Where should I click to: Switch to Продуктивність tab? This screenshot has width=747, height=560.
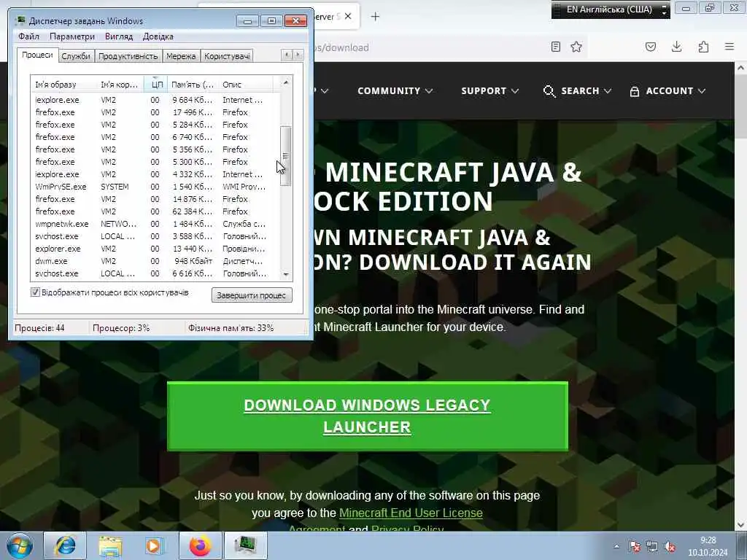point(128,56)
